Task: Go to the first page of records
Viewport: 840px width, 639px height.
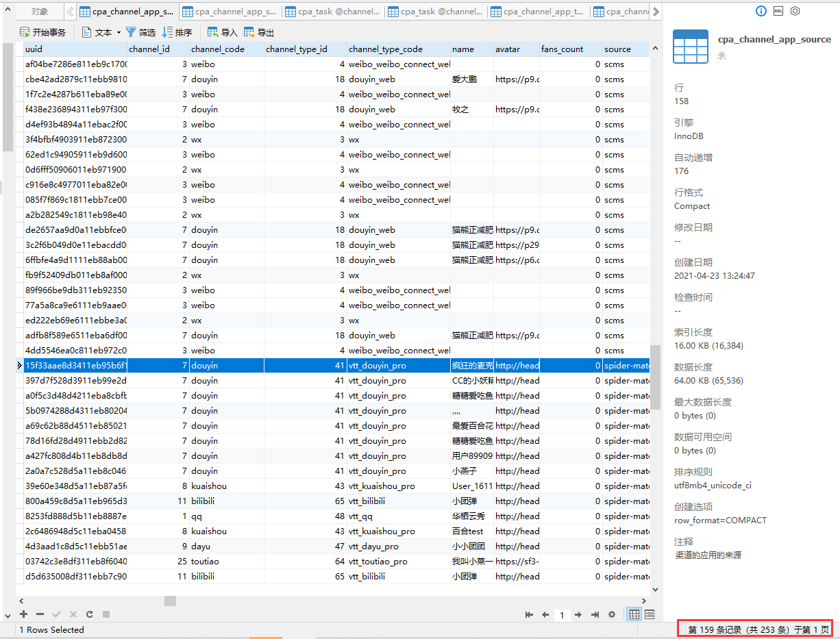Action: tap(529, 615)
